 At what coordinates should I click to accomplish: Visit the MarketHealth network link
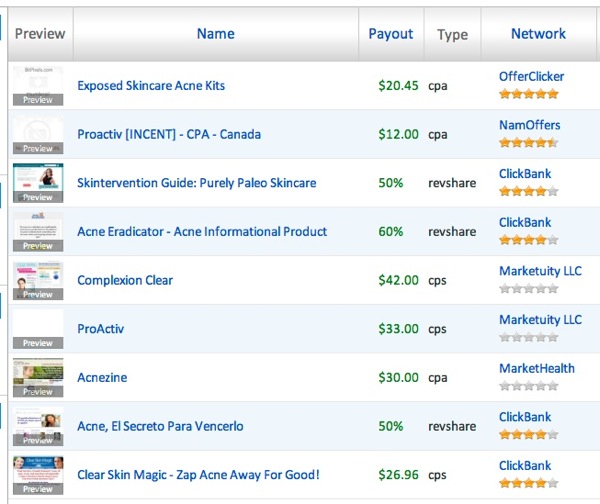click(537, 368)
